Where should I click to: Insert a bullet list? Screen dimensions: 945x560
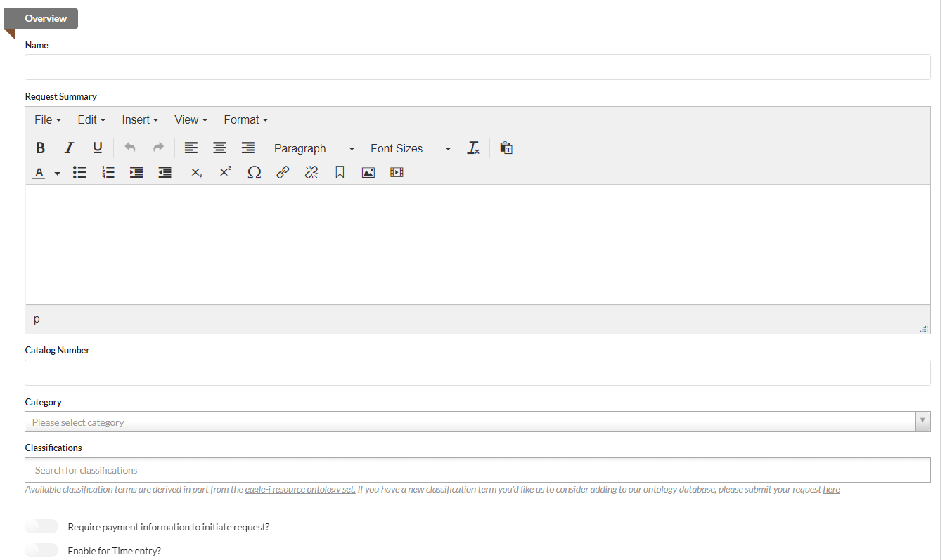(x=79, y=173)
